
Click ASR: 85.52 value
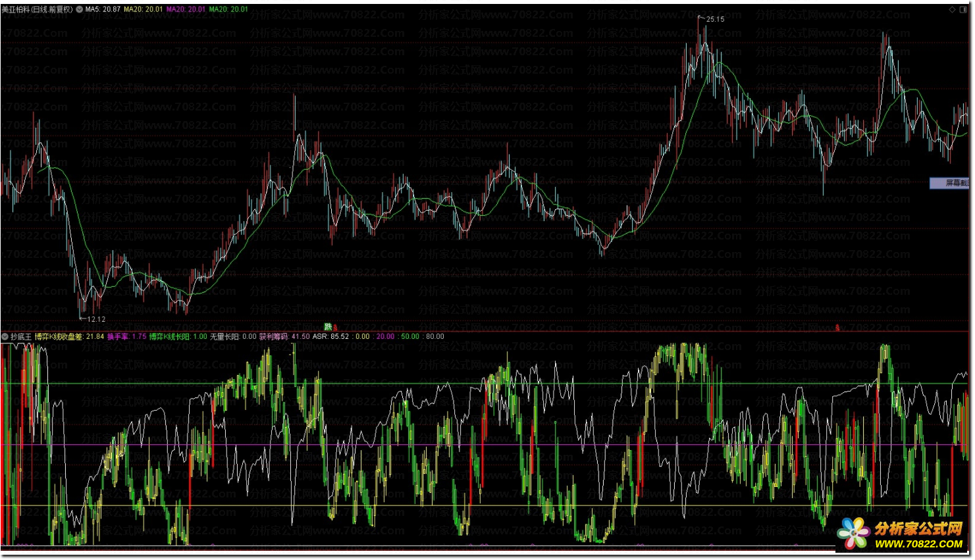click(x=331, y=336)
